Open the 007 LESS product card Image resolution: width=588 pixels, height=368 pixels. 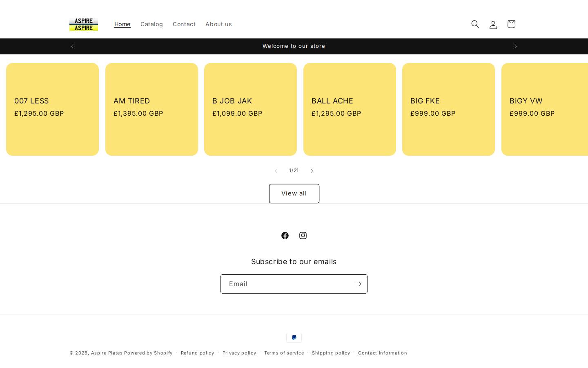click(52, 109)
